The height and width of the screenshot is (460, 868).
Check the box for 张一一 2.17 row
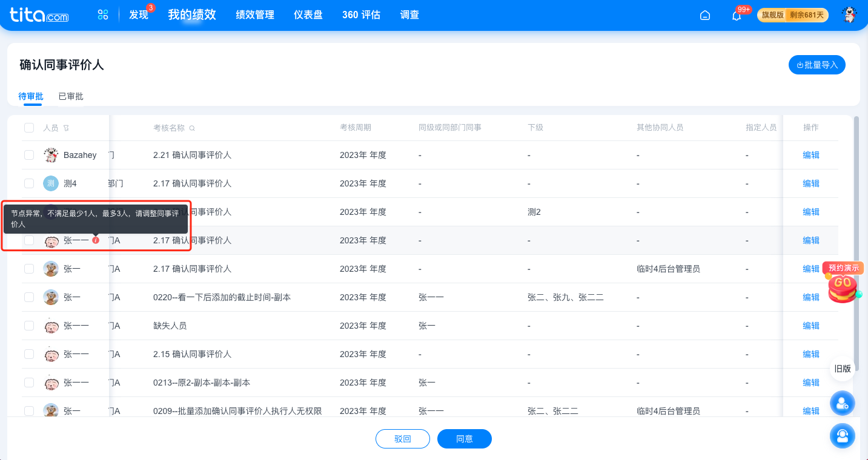point(29,240)
